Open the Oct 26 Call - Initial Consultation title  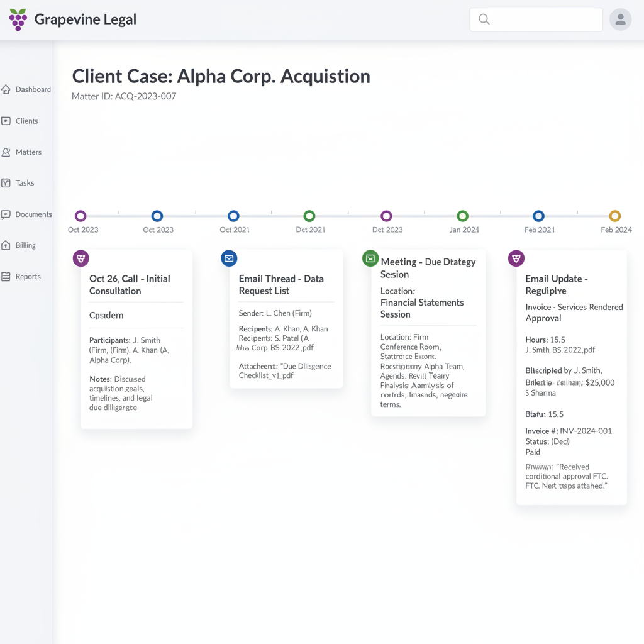point(130,285)
